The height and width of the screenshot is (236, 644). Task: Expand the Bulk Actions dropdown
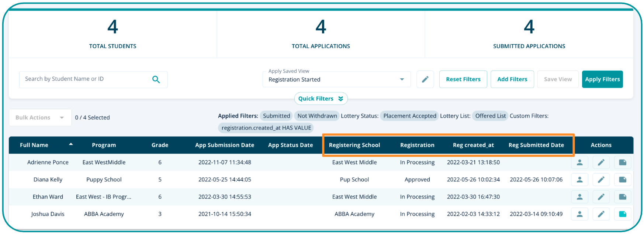[x=40, y=117]
